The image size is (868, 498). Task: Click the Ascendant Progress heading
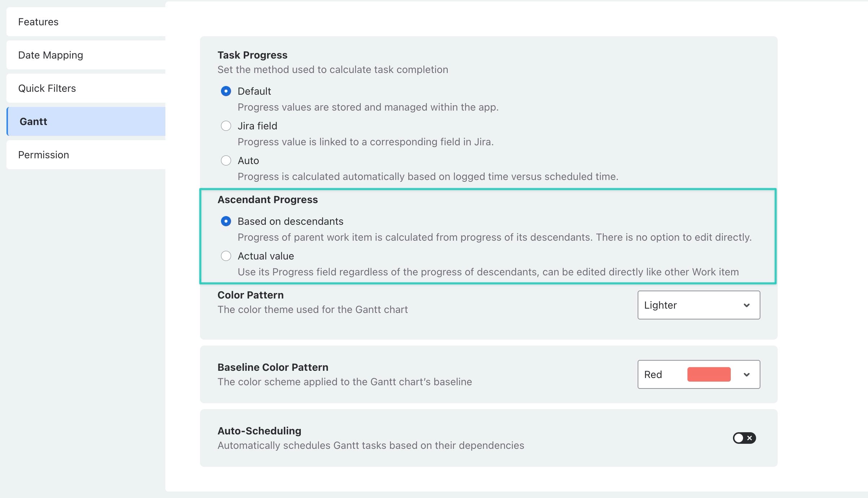click(x=268, y=199)
